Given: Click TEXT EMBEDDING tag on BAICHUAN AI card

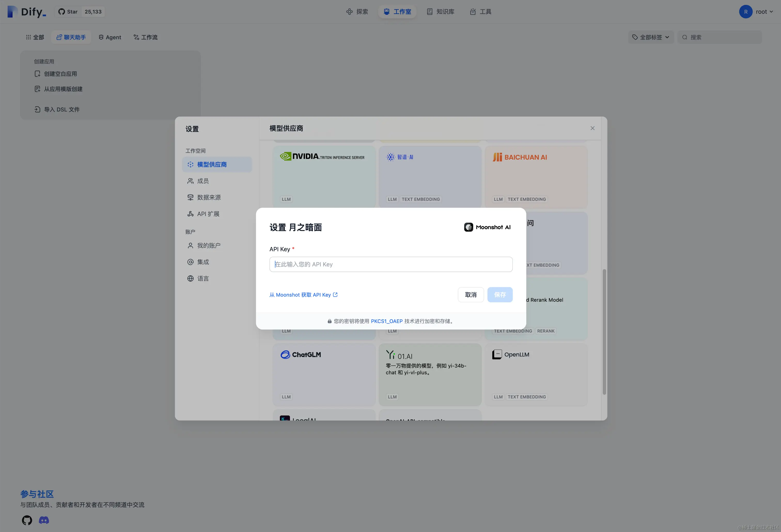Looking at the screenshot, I should [x=527, y=200].
